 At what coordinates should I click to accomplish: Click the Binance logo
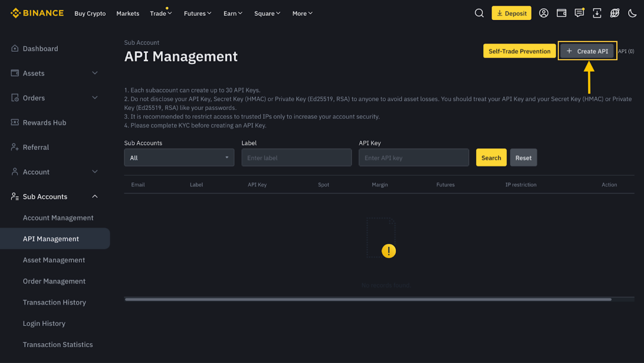coord(37,13)
